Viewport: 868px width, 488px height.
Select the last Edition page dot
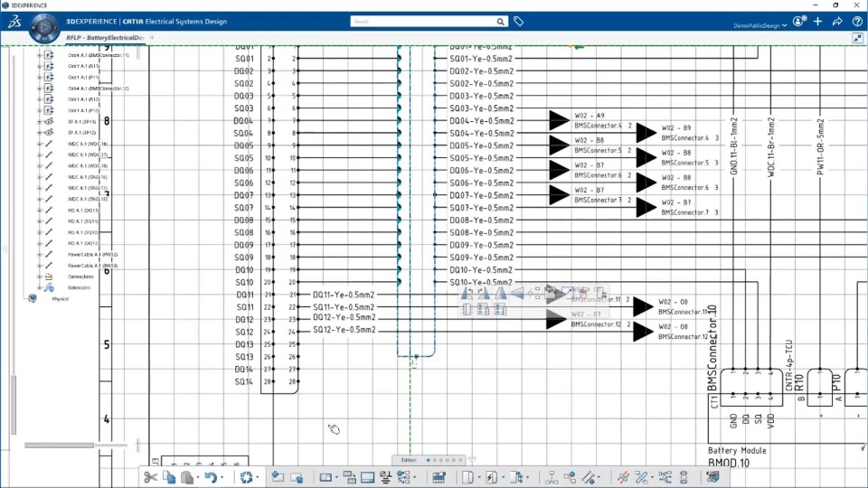coord(460,460)
